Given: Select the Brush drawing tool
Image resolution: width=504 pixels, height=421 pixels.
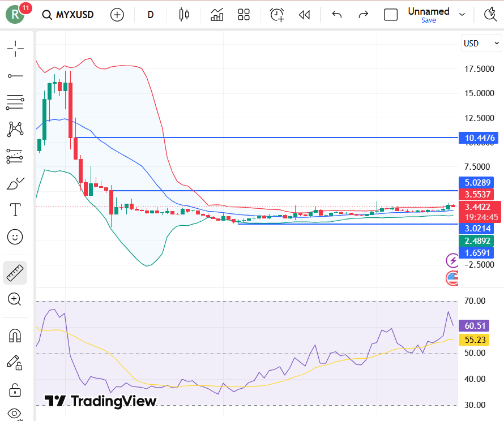Looking at the screenshot, I should coord(15,183).
